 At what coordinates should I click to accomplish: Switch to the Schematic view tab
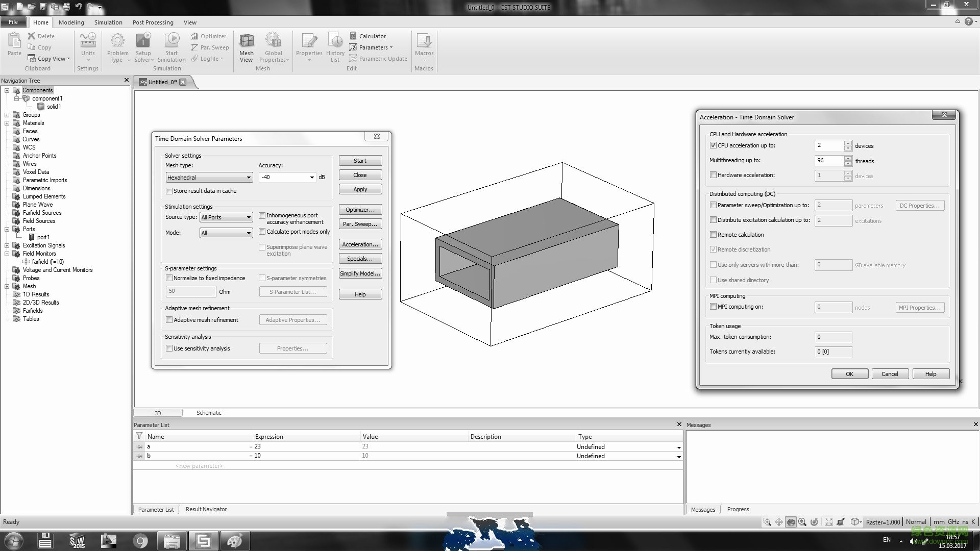click(x=209, y=413)
